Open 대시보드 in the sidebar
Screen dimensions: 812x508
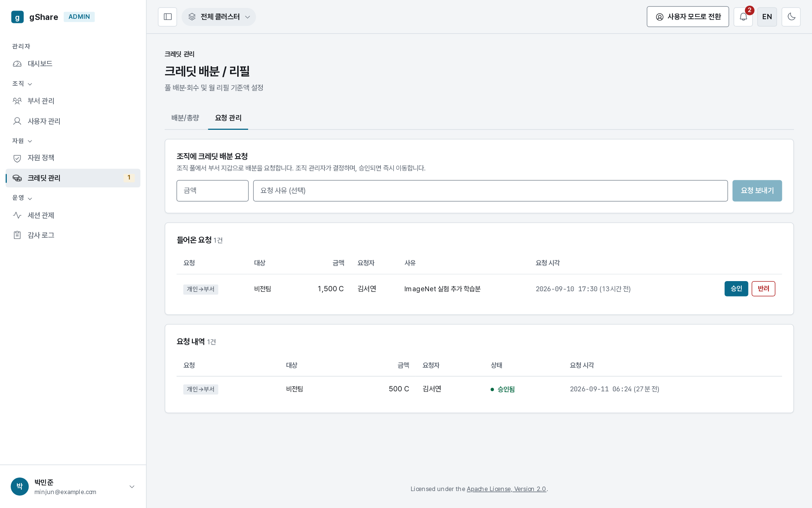pos(73,64)
